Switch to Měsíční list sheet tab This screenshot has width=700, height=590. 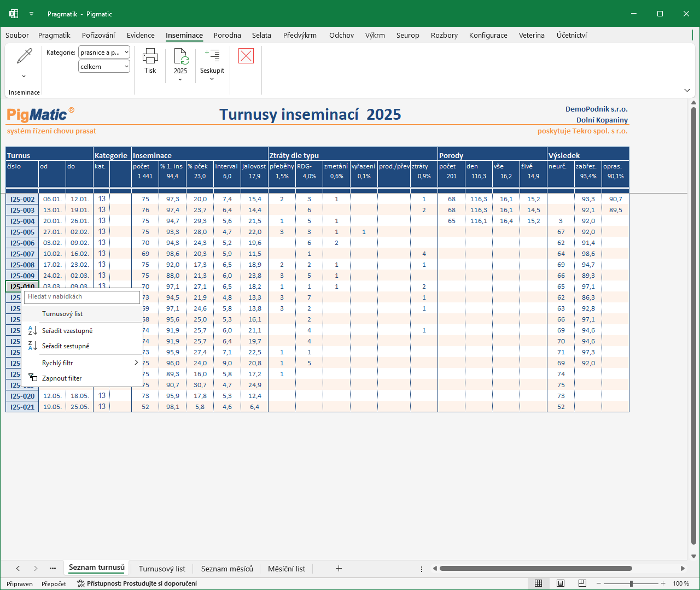287,569
